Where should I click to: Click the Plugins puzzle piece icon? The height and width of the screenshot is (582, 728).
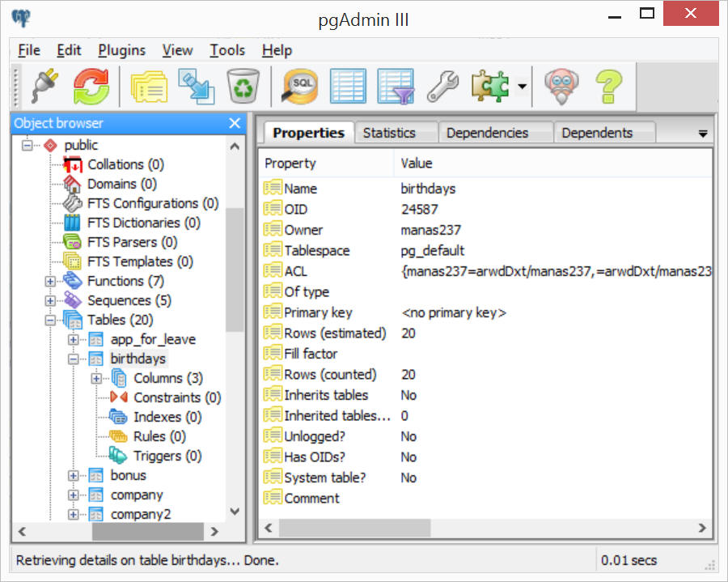click(490, 86)
